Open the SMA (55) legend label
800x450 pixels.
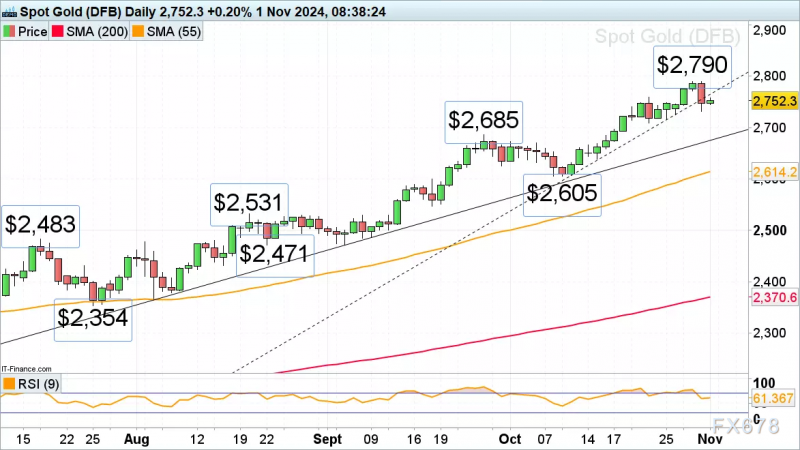[x=174, y=32]
